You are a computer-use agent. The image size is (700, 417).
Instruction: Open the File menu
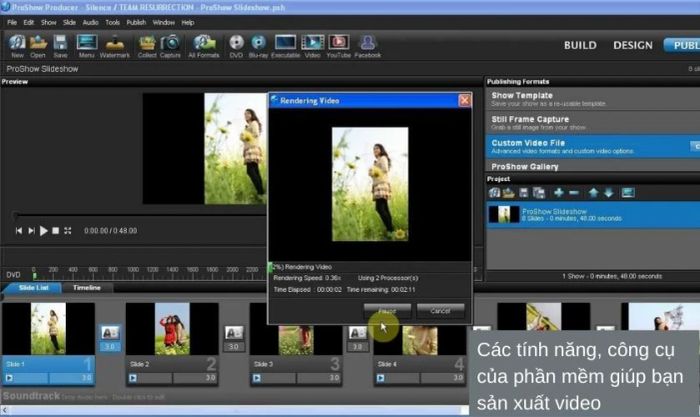click(x=12, y=22)
